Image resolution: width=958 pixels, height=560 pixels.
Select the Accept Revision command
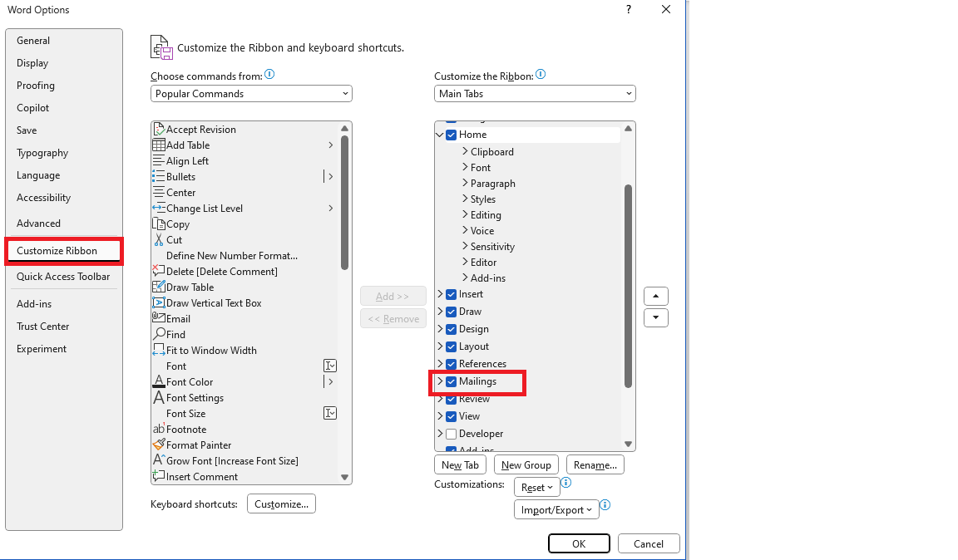[x=202, y=129]
